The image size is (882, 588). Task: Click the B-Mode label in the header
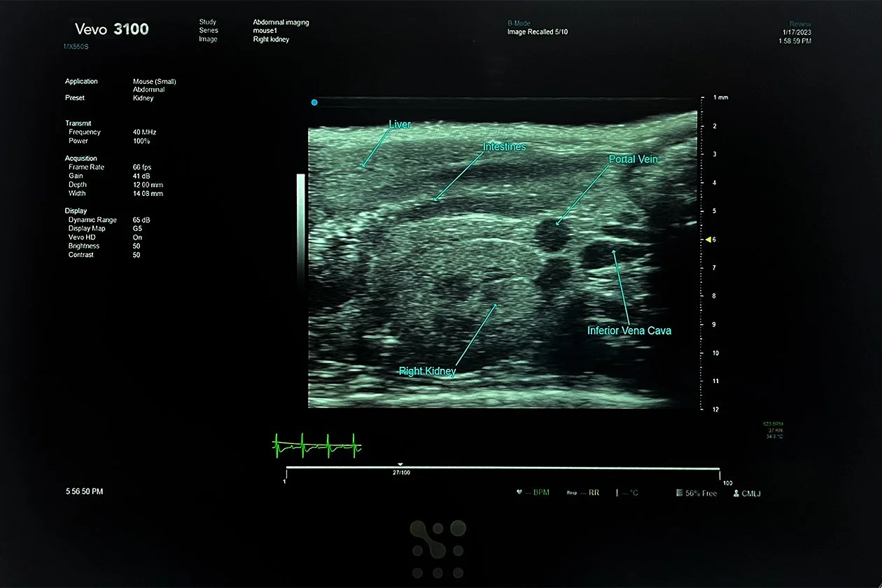520,23
